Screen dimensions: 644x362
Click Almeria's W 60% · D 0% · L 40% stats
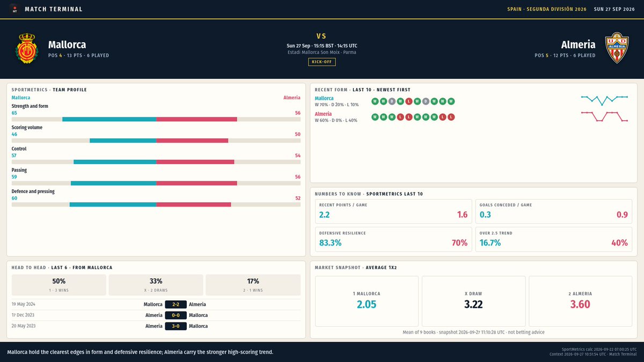336,121
